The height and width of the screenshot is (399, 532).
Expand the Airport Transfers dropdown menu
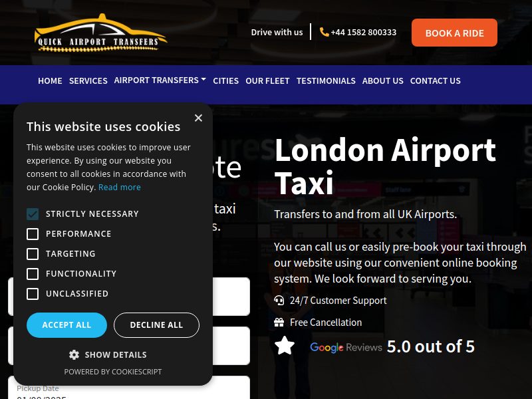[x=160, y=80]
